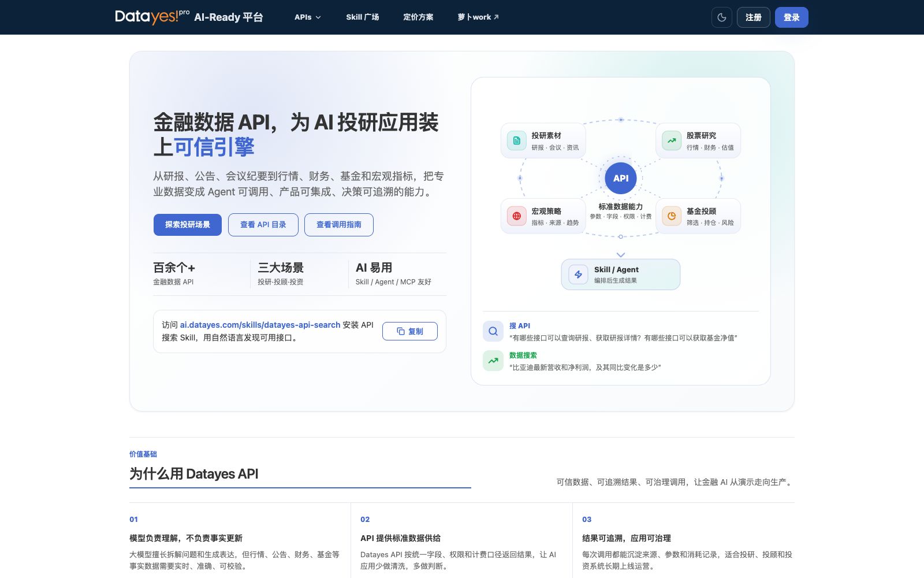
Task: Open the APIs dropdown menu
Action: [307, 17]
